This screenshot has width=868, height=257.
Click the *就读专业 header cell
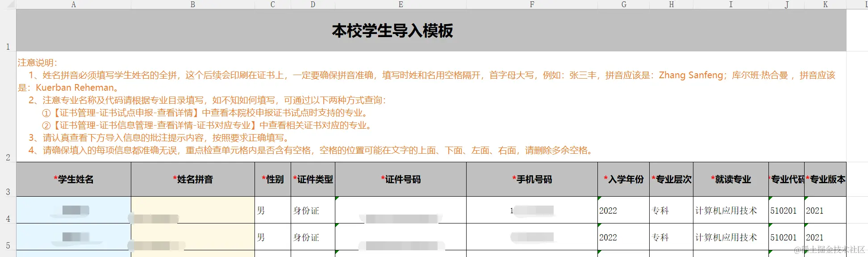click(731, 179)
